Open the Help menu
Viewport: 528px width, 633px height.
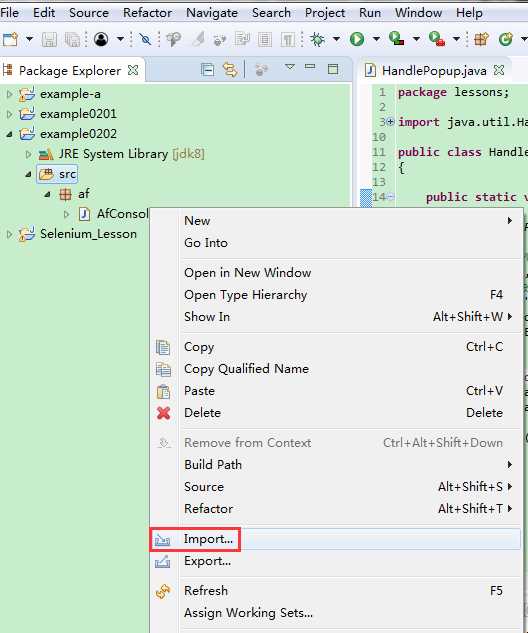click(469, 13)
